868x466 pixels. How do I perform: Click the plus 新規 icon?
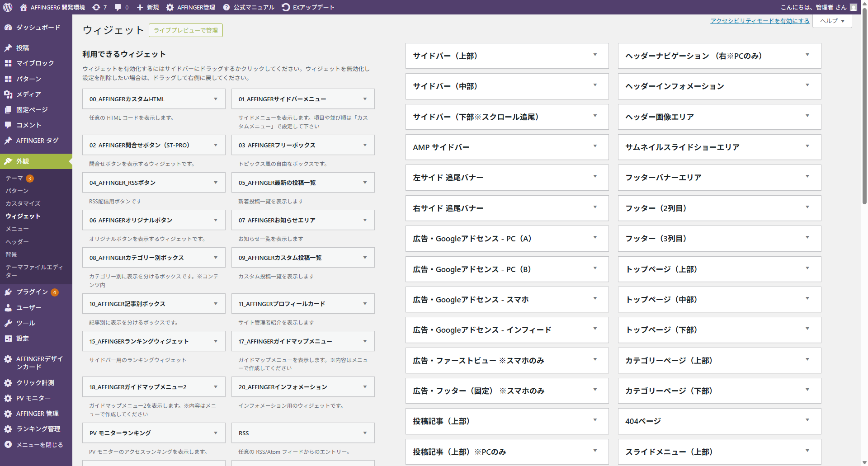point(140,7)
